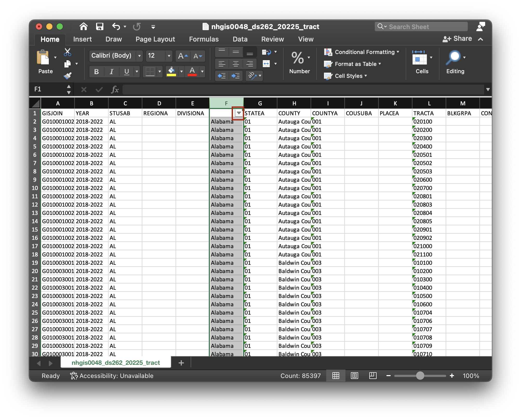
Task: Increase the font size
Action: click(183, 56)
